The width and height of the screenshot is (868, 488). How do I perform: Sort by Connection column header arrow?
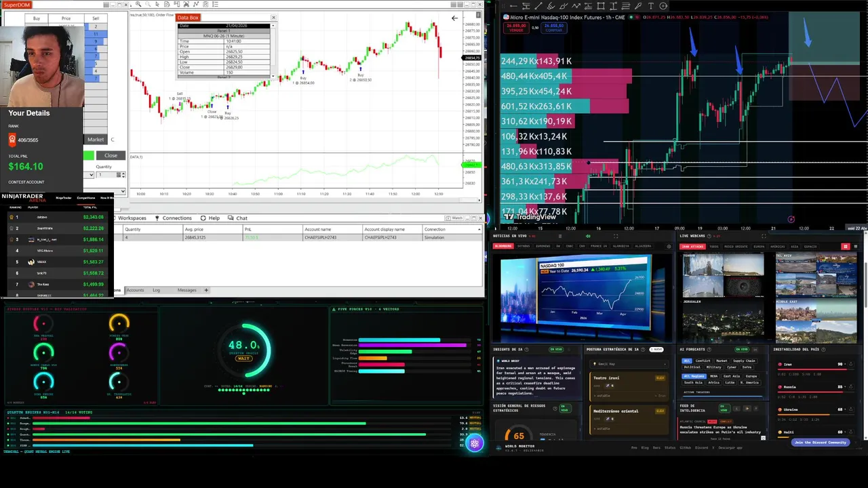coord(479,229)
